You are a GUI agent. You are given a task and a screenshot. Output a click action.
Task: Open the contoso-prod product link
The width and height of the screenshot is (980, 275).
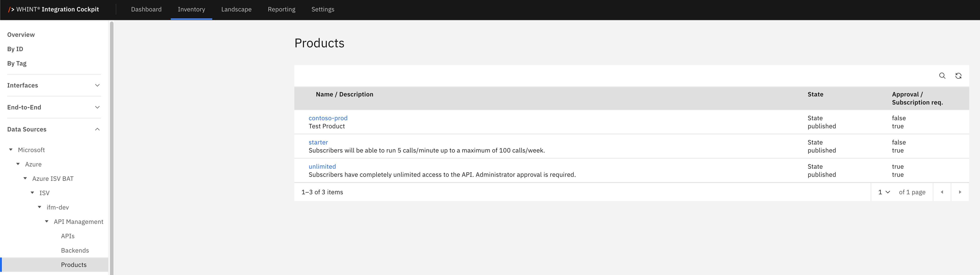[328, 118]
